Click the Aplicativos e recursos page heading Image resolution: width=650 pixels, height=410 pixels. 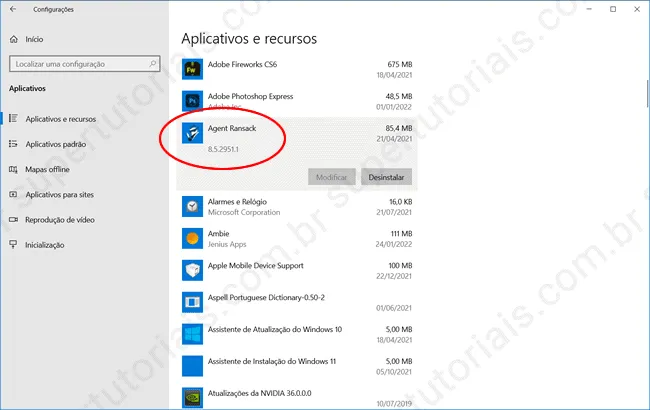pyautogui.click(x=249, y=39)
